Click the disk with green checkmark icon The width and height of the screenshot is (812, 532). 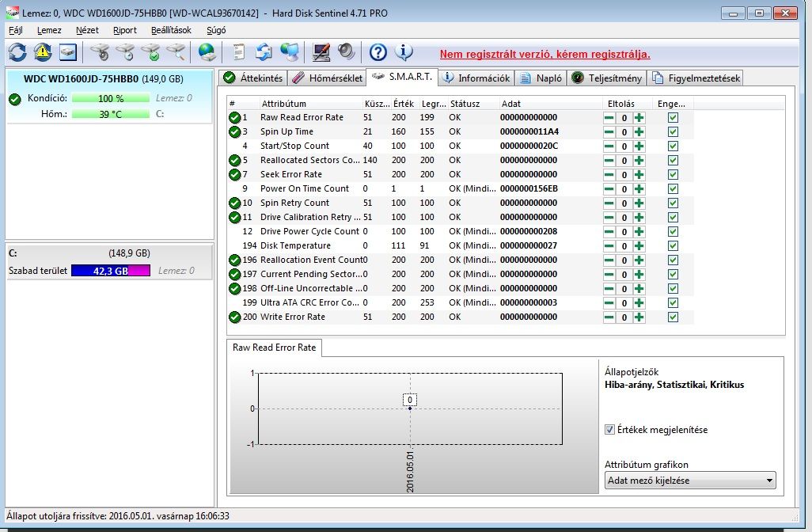pyautogui.click(x=150, y=51)
